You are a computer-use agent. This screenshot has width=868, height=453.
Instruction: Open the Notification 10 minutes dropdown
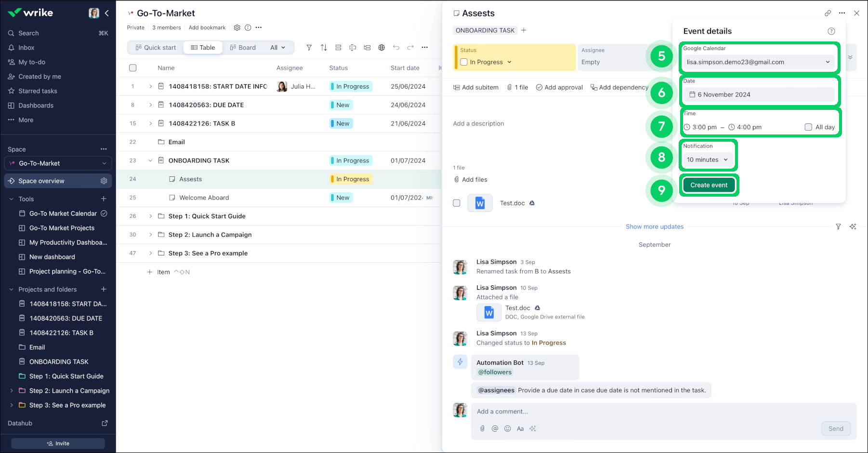[707, 160]
